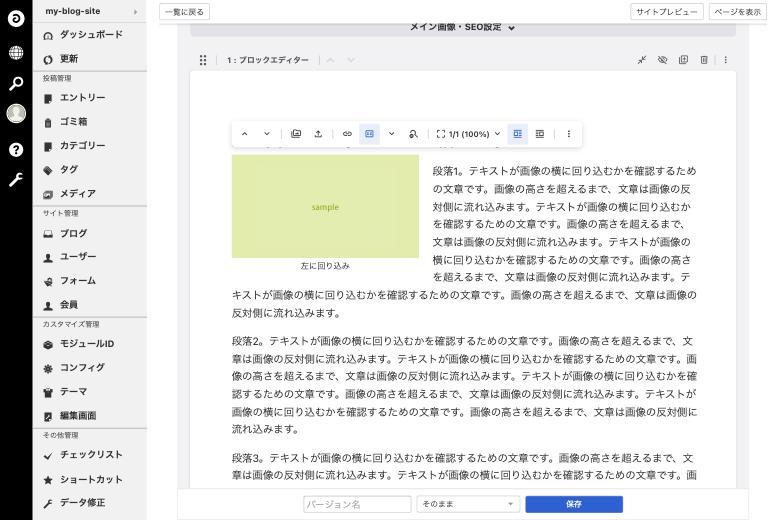Open search with the magnifier icon
Viewport: 780px width, 520px height.
[x=16, y=84]
